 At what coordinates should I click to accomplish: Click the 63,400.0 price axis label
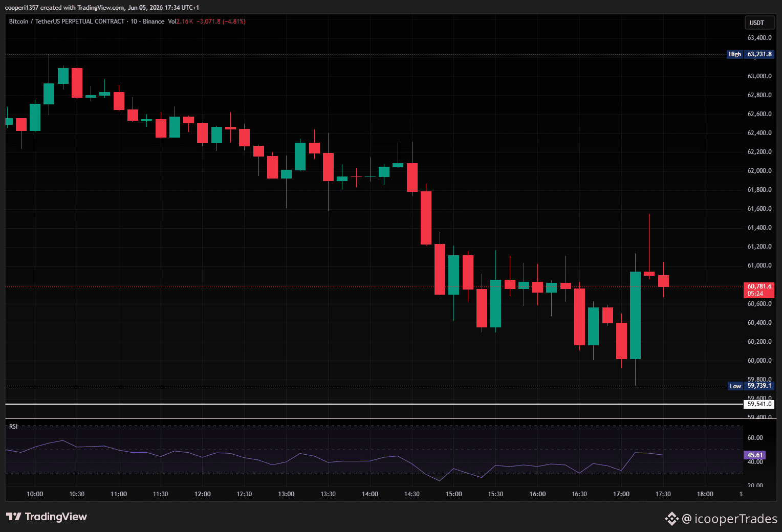tap(759, 38)
